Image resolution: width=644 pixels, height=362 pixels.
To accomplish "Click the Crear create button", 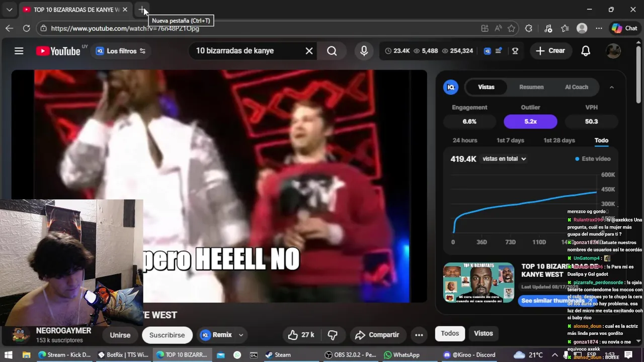I will pyautogui.click(x=550, y=51).
